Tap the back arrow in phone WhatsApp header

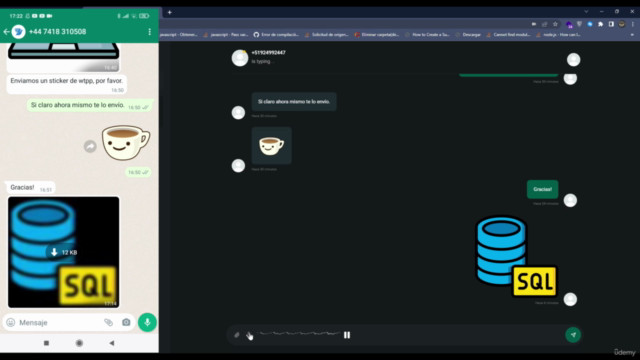pyautogui.click(x=6, y=31)
